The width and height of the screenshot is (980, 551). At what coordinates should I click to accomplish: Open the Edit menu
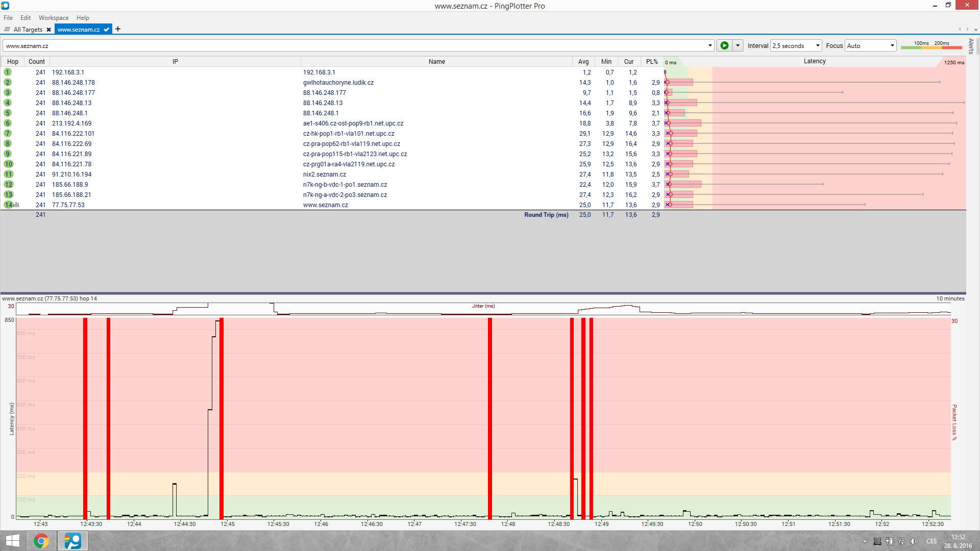[26, 18]
